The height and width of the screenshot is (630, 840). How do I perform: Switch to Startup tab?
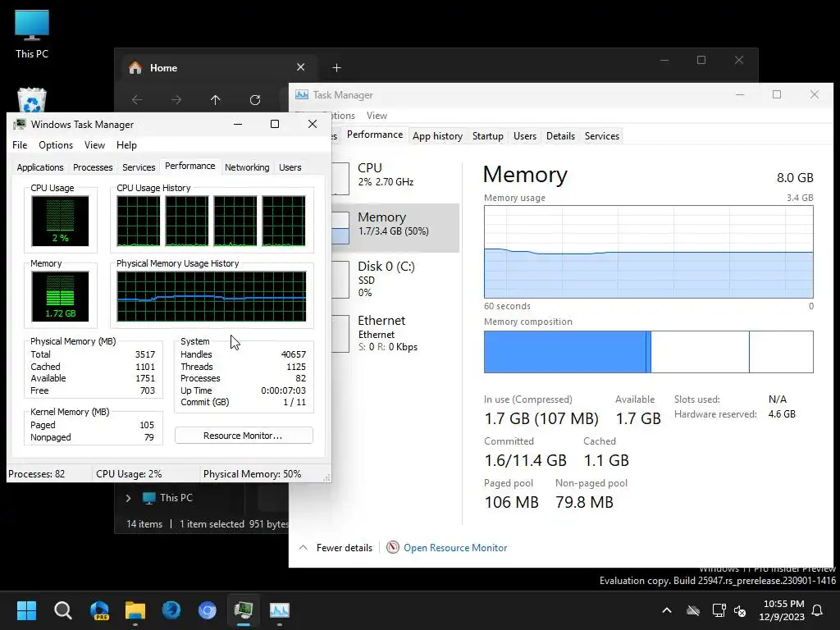pyautogui.click(x=487, y=136)
